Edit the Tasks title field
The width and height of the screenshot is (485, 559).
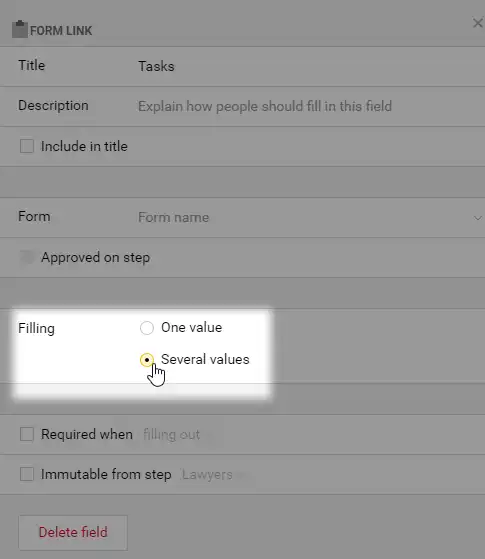tap(310, 66)
